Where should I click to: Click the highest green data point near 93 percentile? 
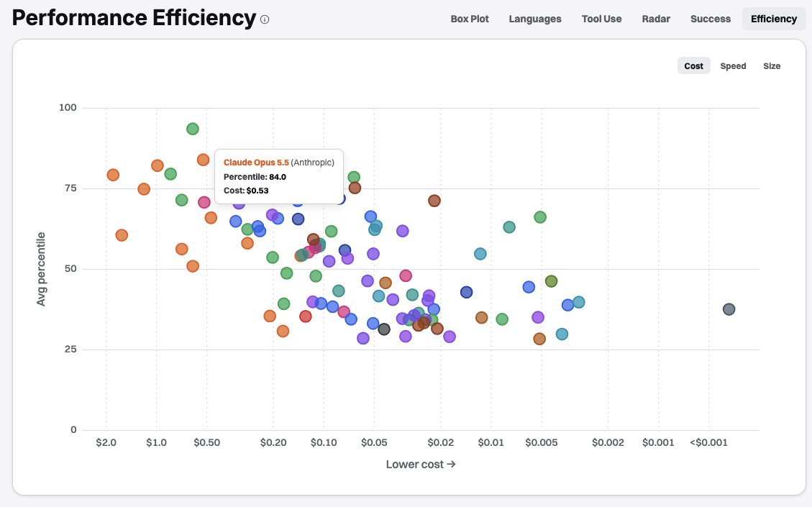tap(193, 129)
